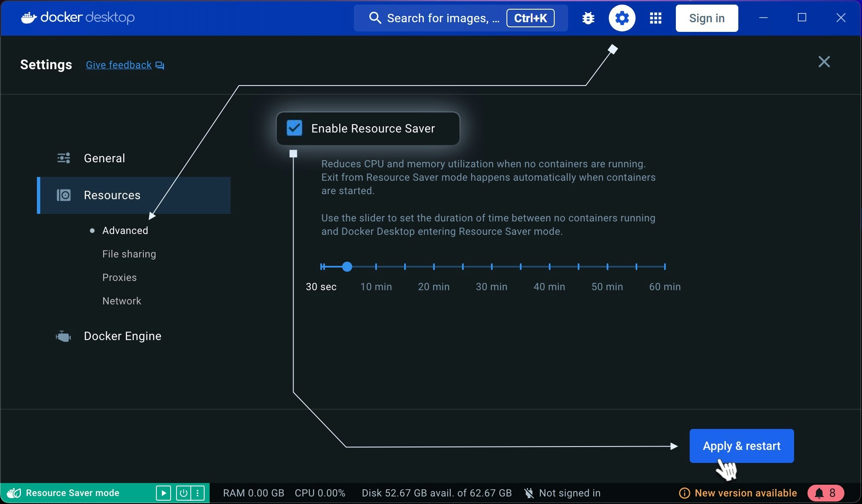Open File sharing subsection
Image resolution: width=862 pixels, height=504 pixels.
(x=129, y=254)
